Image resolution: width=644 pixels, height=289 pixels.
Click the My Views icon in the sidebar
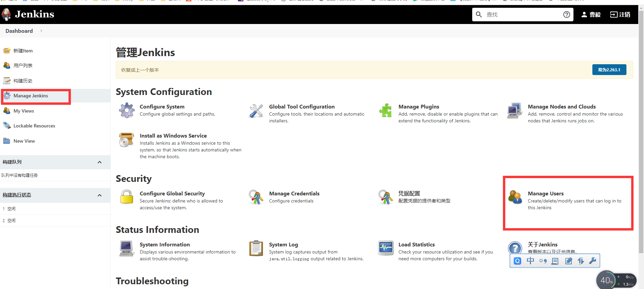tap(7, 111)
